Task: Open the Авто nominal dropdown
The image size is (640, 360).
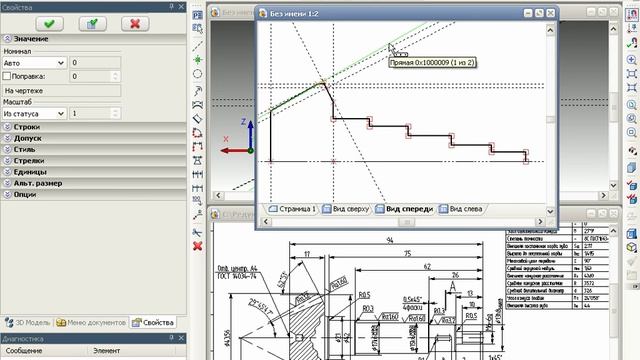Action: click(34, 63)
